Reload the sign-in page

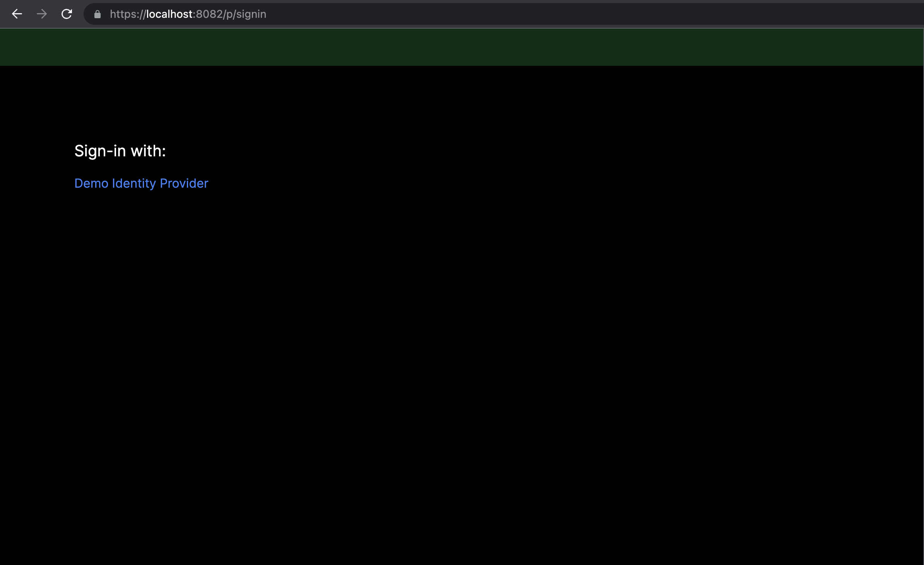pyautogui.click(x=67, y=14)
